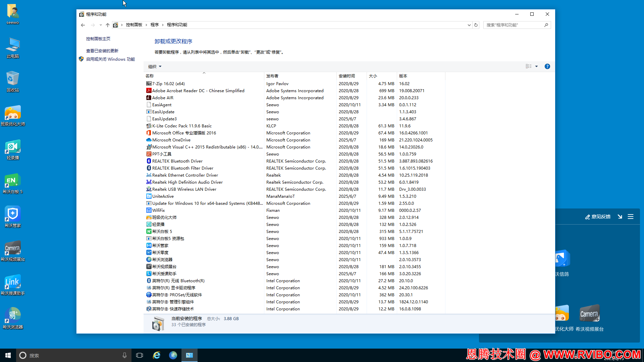This screenshot has width=644, height=362.
Task: Open 此电脑 desktop icon
Action: 13,48
